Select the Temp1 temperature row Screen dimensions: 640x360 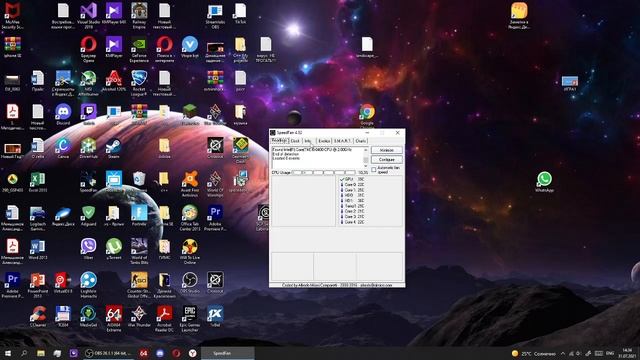[352, 206]
